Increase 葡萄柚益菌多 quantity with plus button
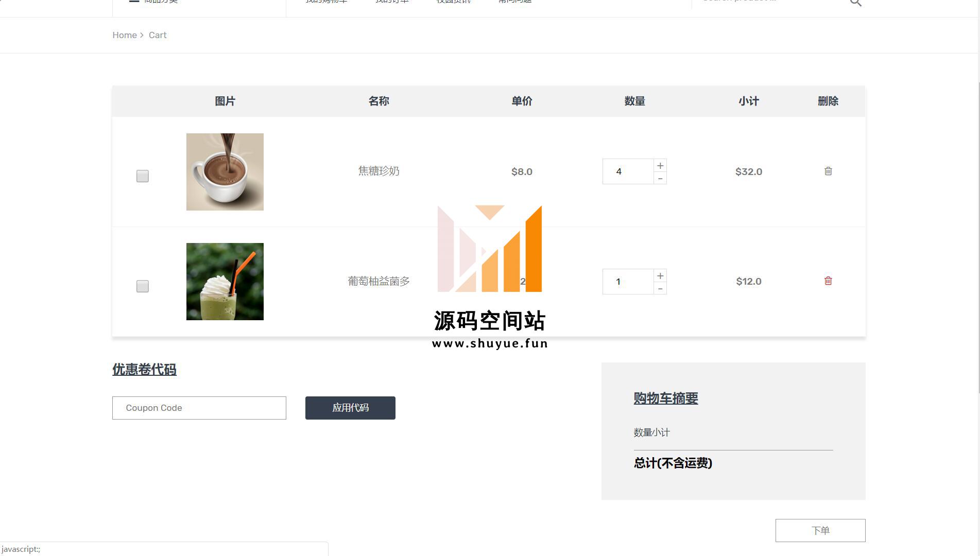 660,275
